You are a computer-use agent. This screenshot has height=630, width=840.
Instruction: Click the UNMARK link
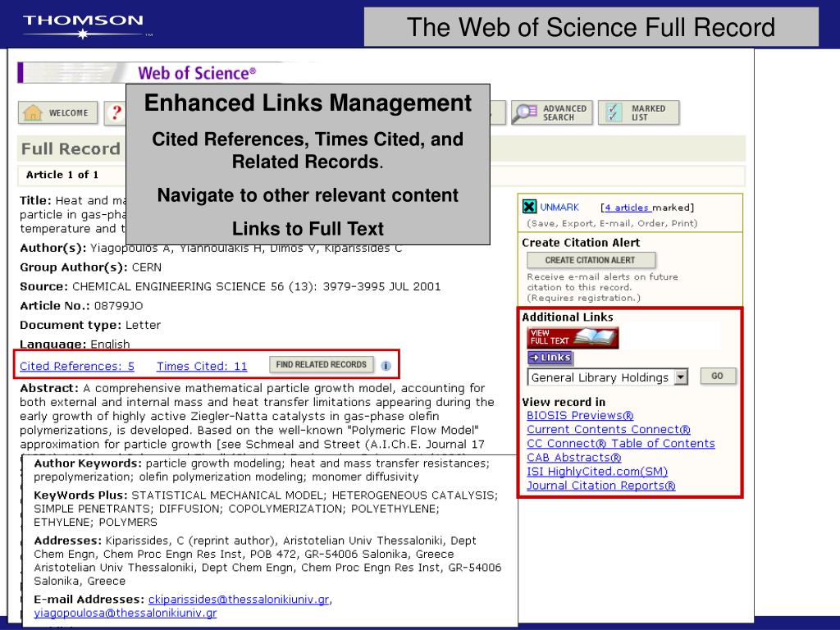point(559,208)
